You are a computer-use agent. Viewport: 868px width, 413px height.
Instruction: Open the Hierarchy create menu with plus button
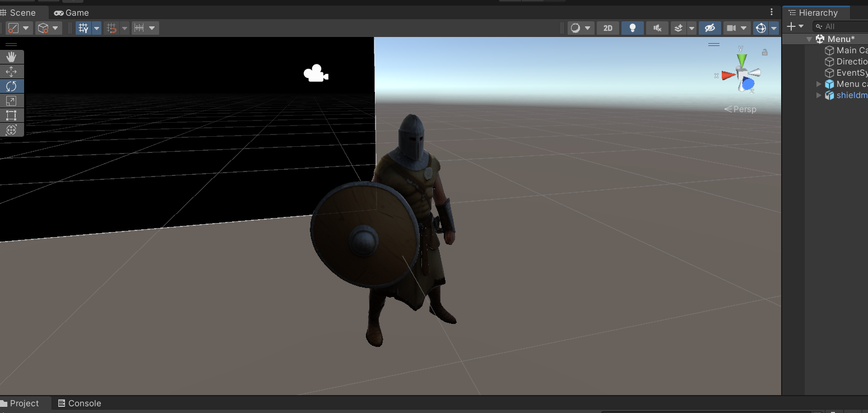click(792, 26)
